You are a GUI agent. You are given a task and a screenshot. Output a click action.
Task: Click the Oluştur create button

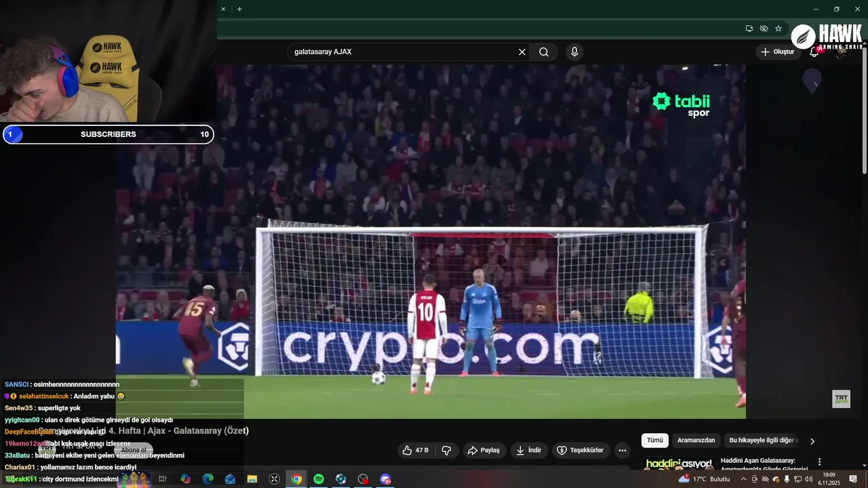(x=778, y=52)
